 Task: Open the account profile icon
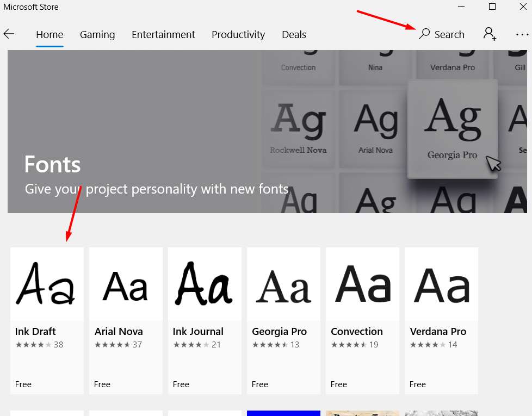click(489, 34)
